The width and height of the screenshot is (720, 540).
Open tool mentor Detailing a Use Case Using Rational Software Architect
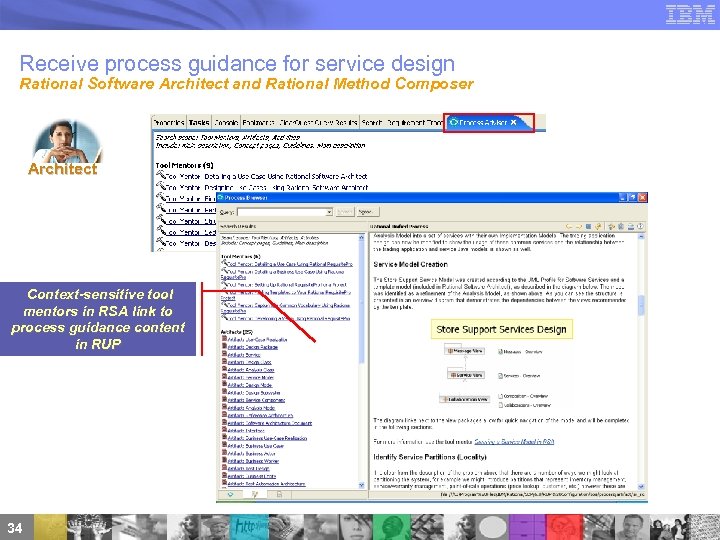pos(266,176)
